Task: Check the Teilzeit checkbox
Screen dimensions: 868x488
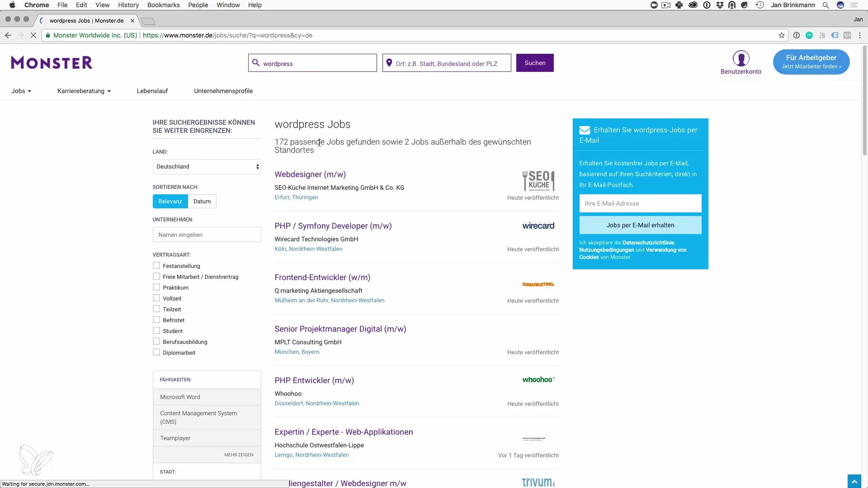Action: click(x=156, y=309)
